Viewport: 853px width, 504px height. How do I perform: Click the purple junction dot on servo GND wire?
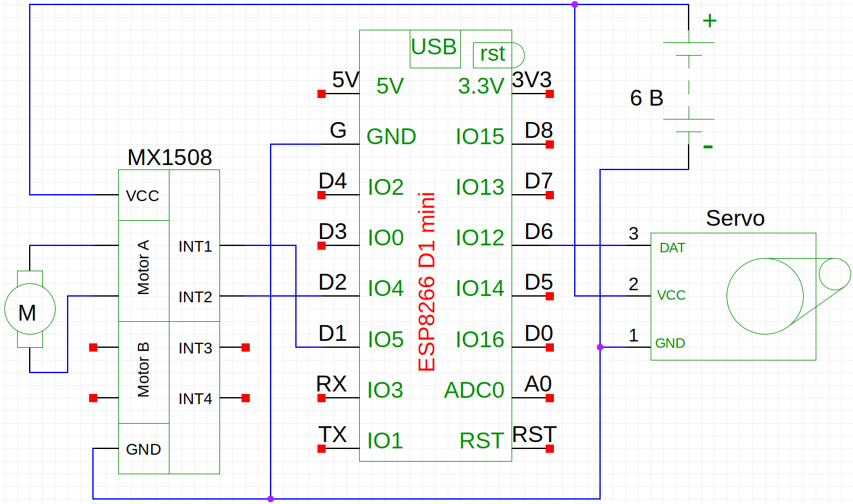tap(599, 347)
